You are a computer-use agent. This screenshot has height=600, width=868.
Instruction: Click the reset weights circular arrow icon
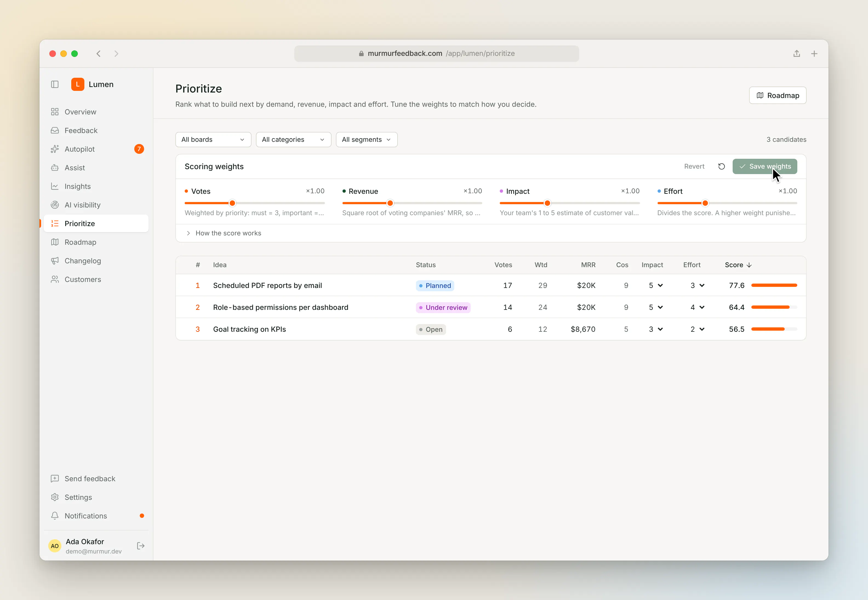point(721,166)
